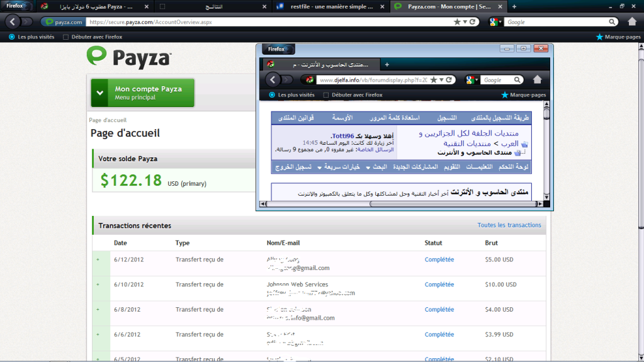The width and height of the screenshot is (644, 362).
Task: Click 'Débuter avec Firefox' in the main bookmarks bar
Action: coord(93,37)
